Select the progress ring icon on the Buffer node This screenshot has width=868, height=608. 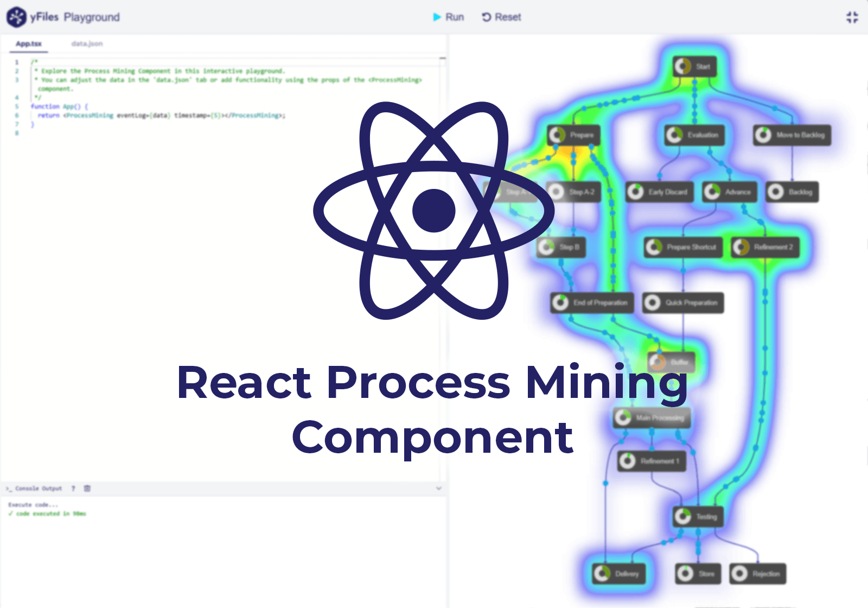coord(658,362)
